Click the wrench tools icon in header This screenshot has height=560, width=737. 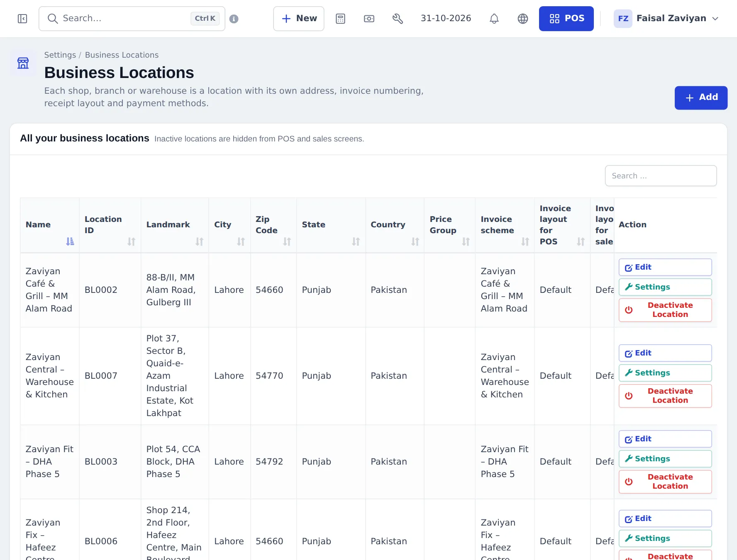[398, 19]
